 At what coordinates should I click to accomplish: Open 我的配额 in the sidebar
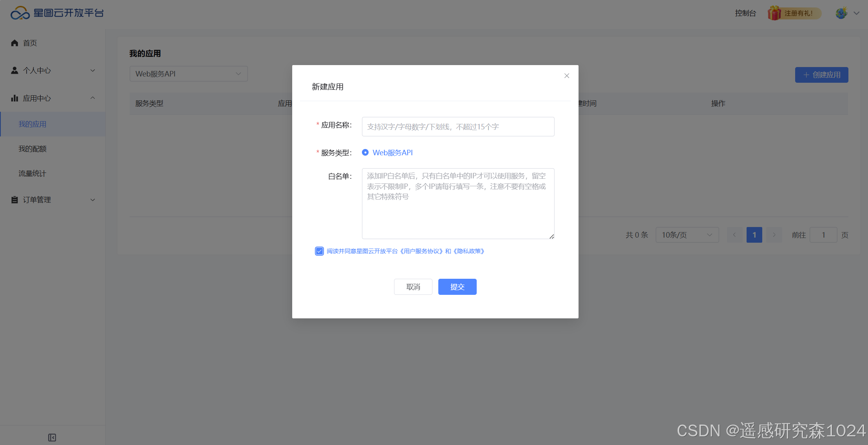33,149
